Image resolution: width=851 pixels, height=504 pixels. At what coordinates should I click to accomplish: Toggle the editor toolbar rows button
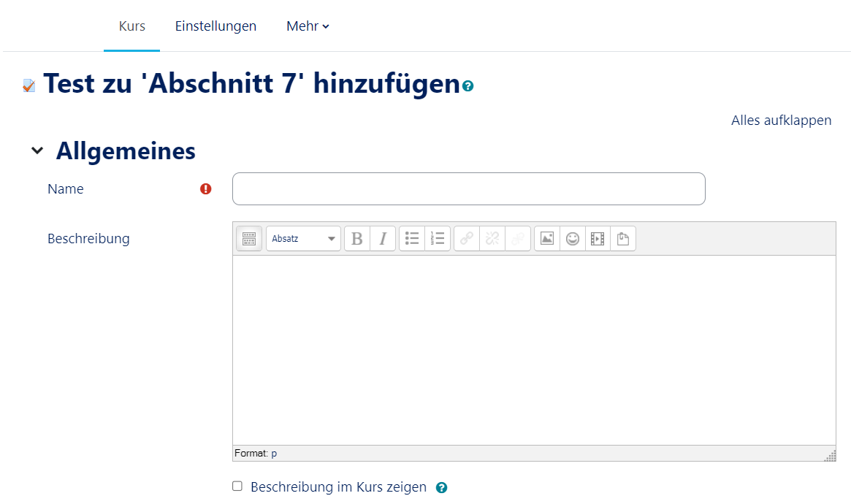coord(248,239)
